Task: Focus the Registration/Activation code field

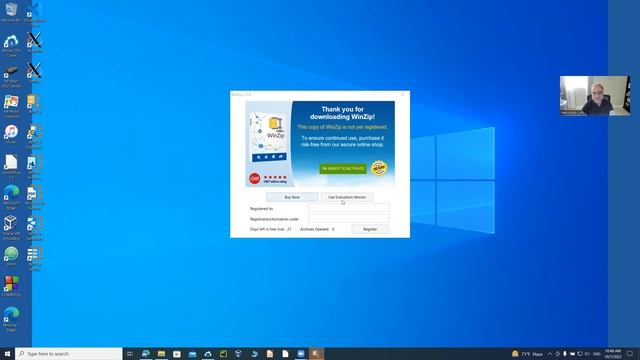Action: coord(349,219)
